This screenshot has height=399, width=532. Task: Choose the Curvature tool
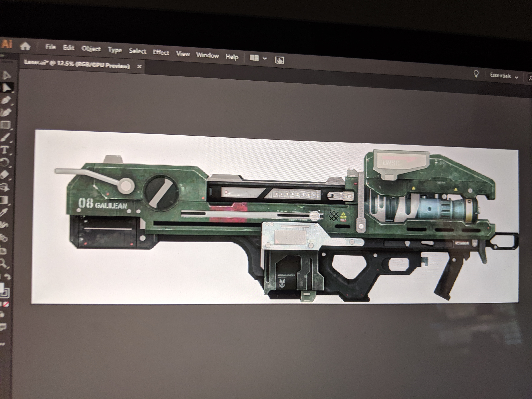point(6,112)
